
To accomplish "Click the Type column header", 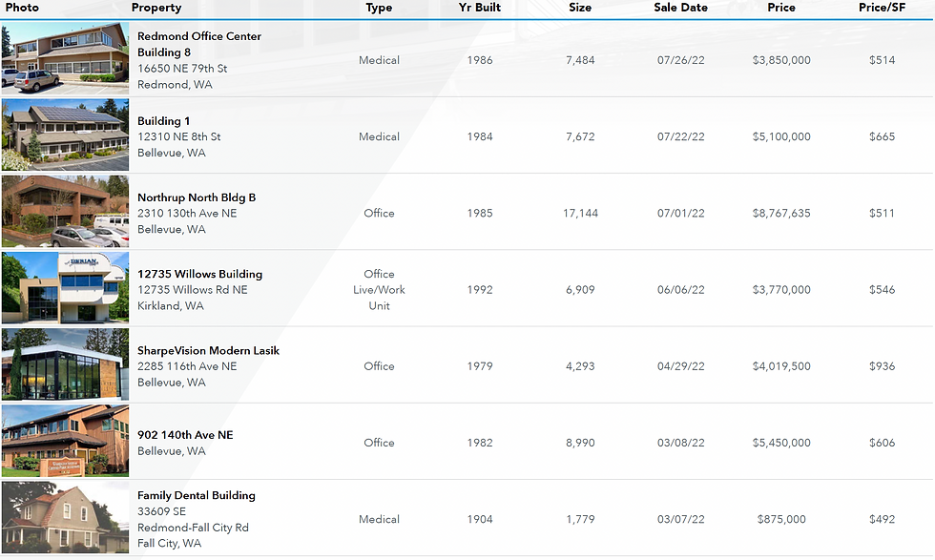I will click(x=380, y=8).
